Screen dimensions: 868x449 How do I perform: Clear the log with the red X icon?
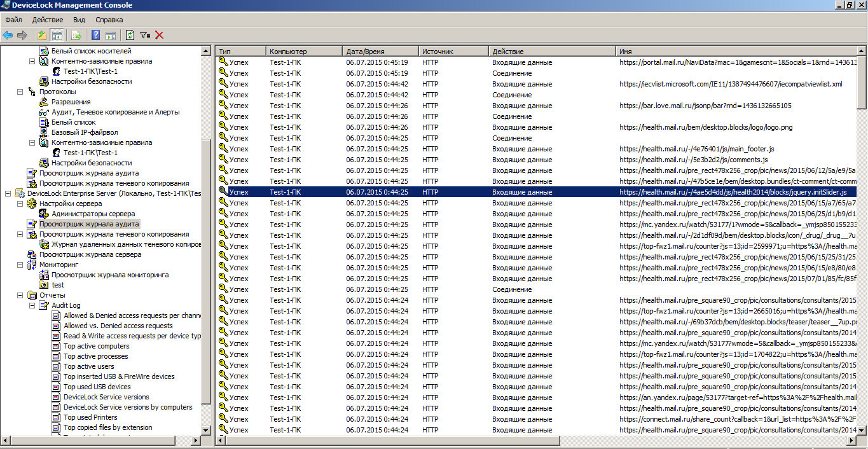pos(160,35)
